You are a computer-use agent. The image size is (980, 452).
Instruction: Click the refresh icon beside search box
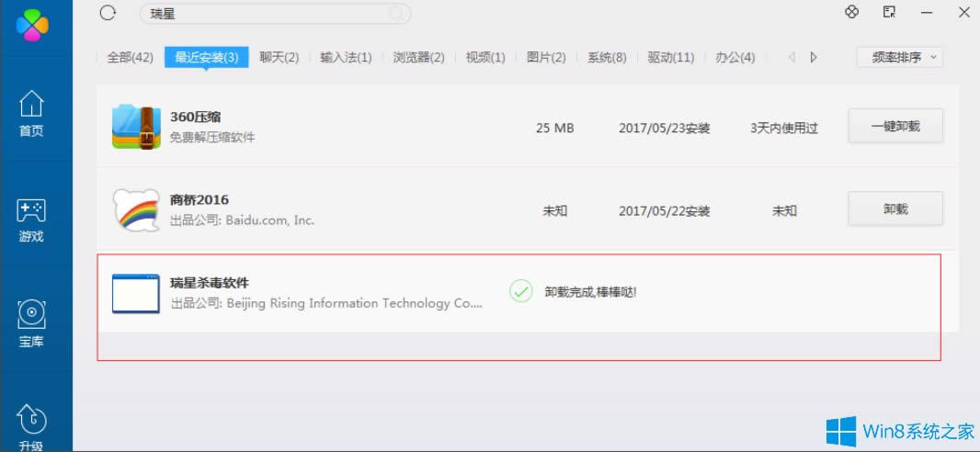(108, 13)
